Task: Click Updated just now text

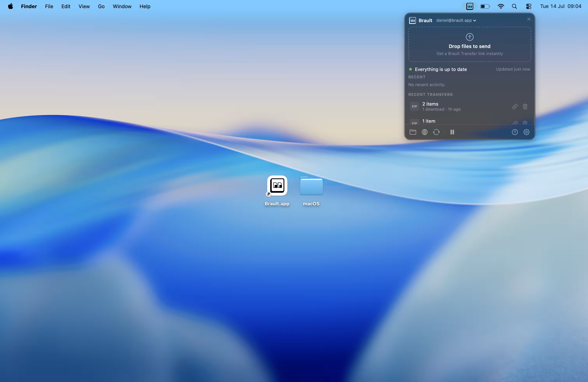Action: pyautogui.click(x=513, y=69)
